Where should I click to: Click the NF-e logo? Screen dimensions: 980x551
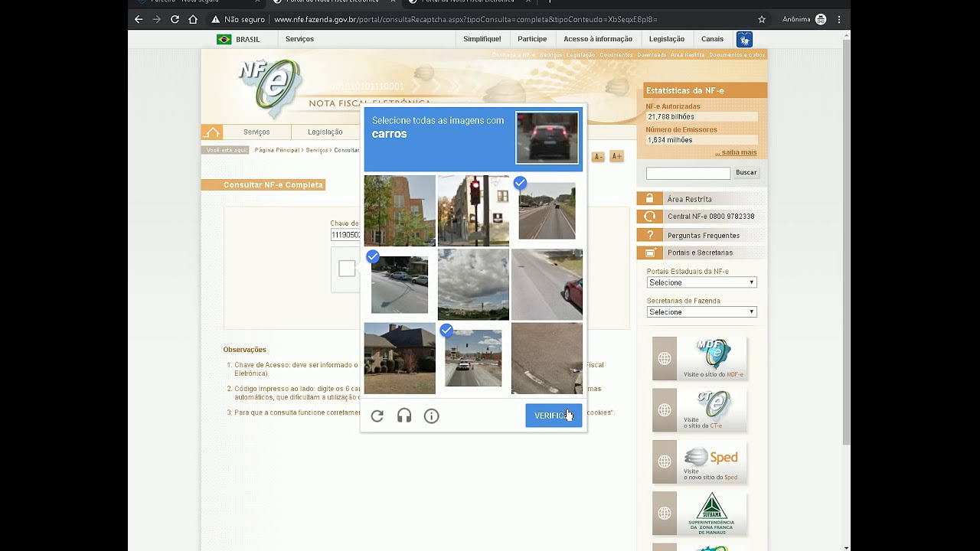click(269, 88)
